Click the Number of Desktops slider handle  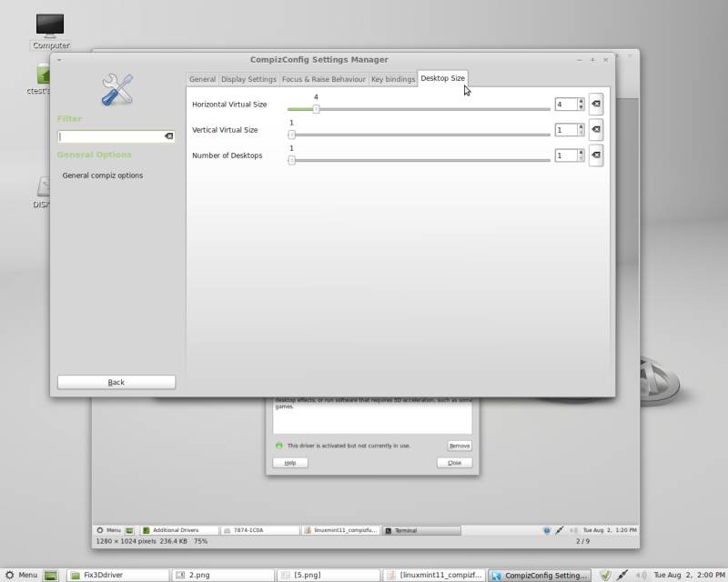[x=291, y=160]
